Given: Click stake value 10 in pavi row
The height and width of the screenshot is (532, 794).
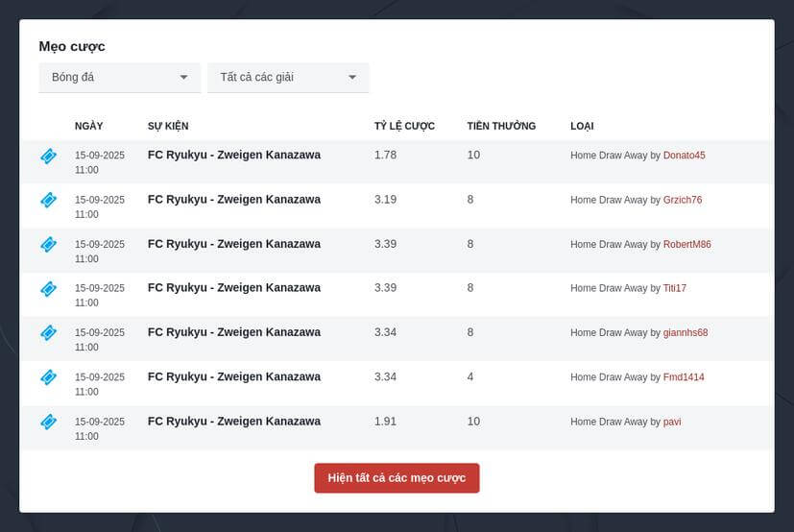Looking at the screenshot, I should [473, 422].
